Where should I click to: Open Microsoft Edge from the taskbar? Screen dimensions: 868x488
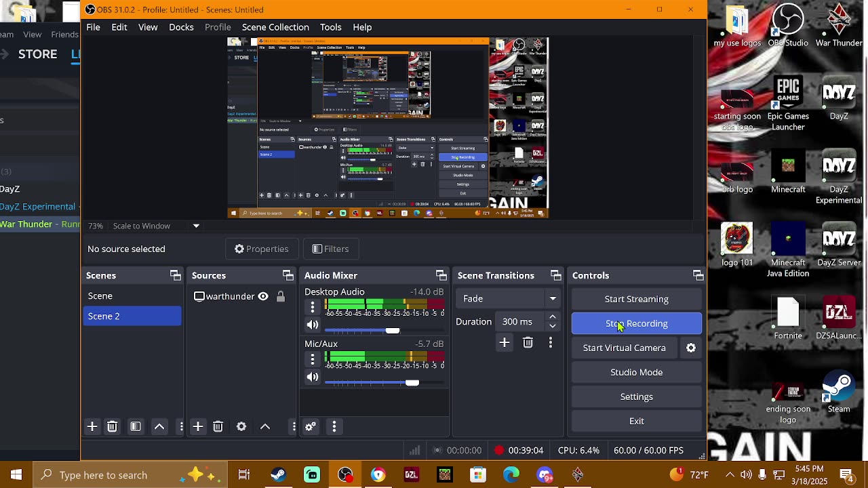[x=511, y=475]
